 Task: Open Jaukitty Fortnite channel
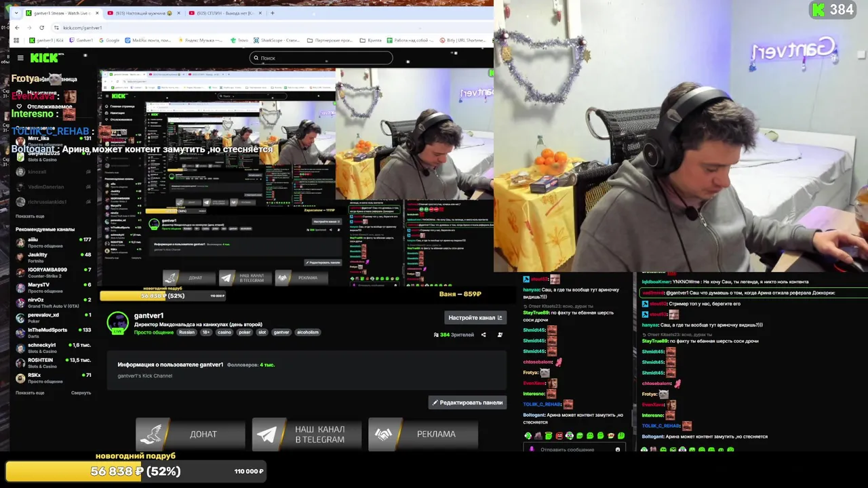[x=53, y=257]
